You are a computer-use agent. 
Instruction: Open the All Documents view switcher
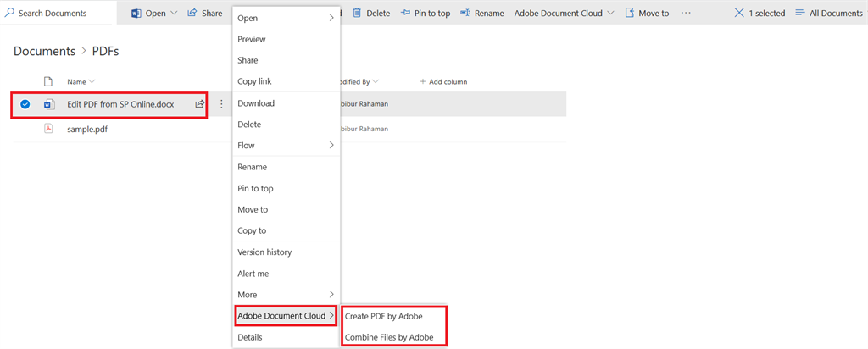tap(829, 14)
